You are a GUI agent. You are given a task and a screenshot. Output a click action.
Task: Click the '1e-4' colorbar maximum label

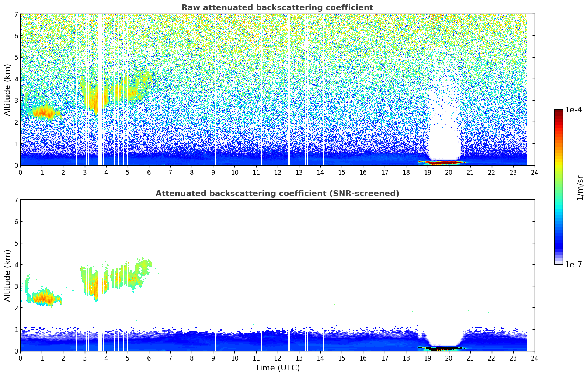pyautogui.click(x=573, y=110)
